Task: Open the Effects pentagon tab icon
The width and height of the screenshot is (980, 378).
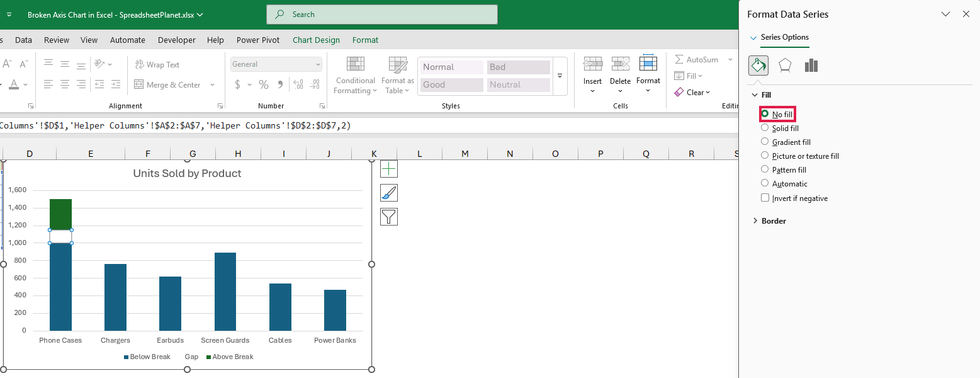Action: click(785, 66)
